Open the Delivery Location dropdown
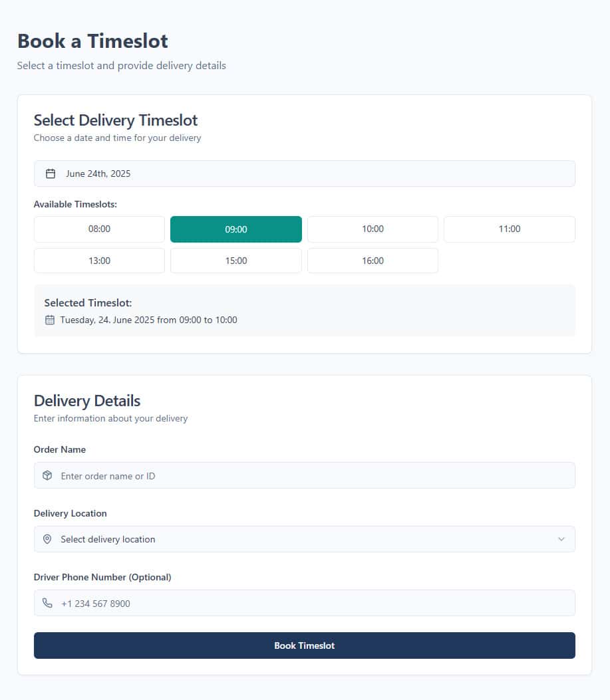The height and width of the screenshot is (700, 610). [x=304, y=538]
